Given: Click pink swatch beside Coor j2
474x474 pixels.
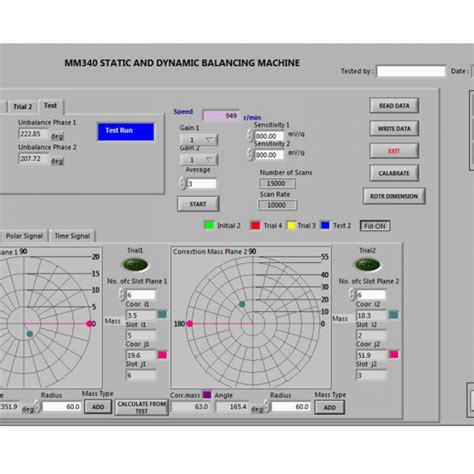Looking at the screenshot, I should [394, 354].
